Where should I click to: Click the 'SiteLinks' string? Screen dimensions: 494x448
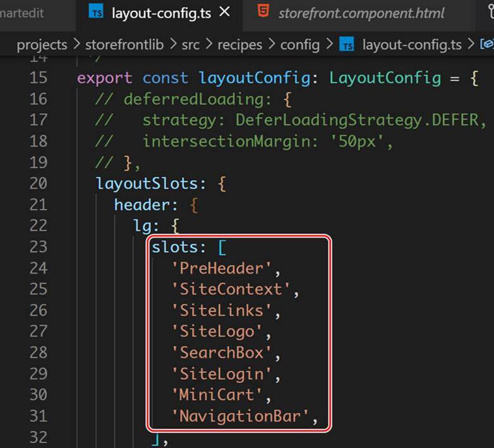click(x=222, y=310)
